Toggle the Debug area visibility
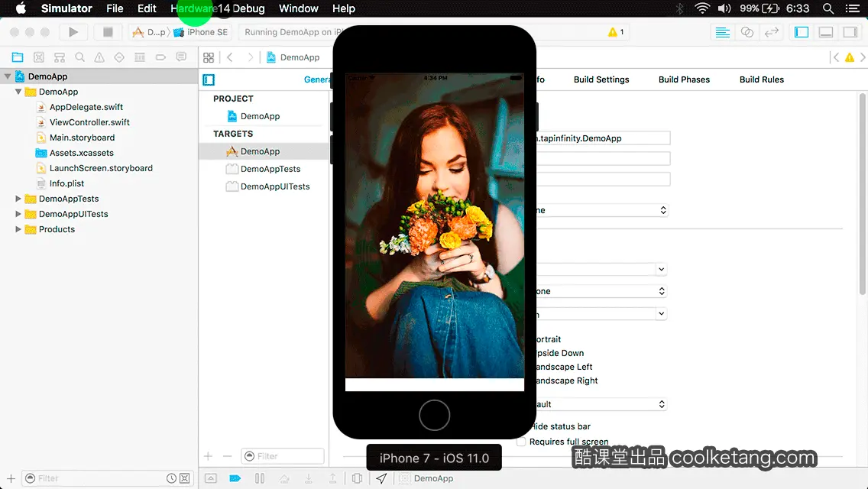The image size is (868, 489). click(826, 32)
